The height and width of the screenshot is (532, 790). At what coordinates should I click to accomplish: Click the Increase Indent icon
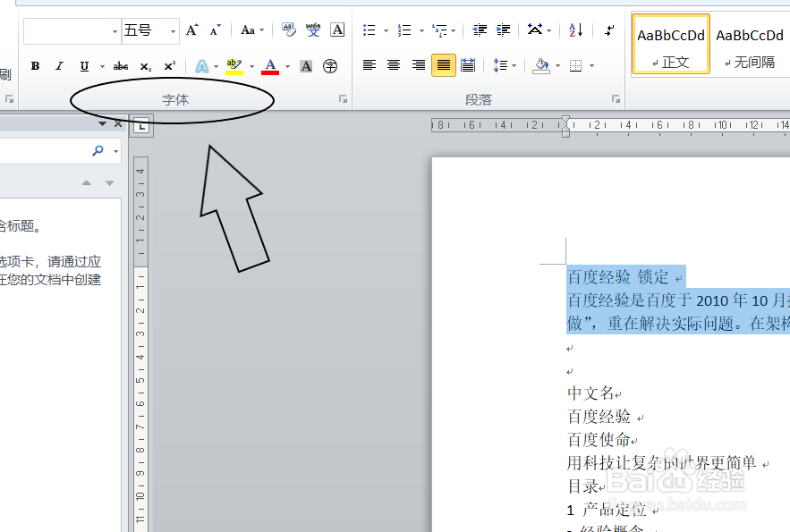(504, 30)
